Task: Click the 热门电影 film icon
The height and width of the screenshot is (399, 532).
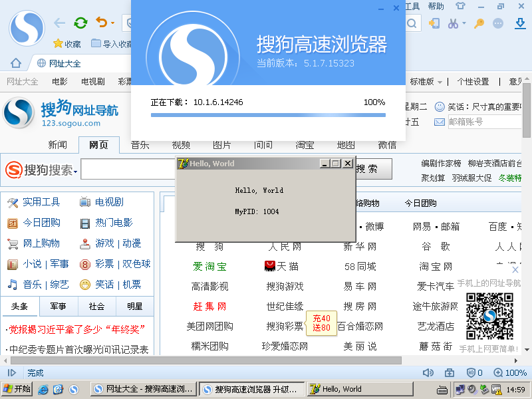Action: tap(85, 223)
